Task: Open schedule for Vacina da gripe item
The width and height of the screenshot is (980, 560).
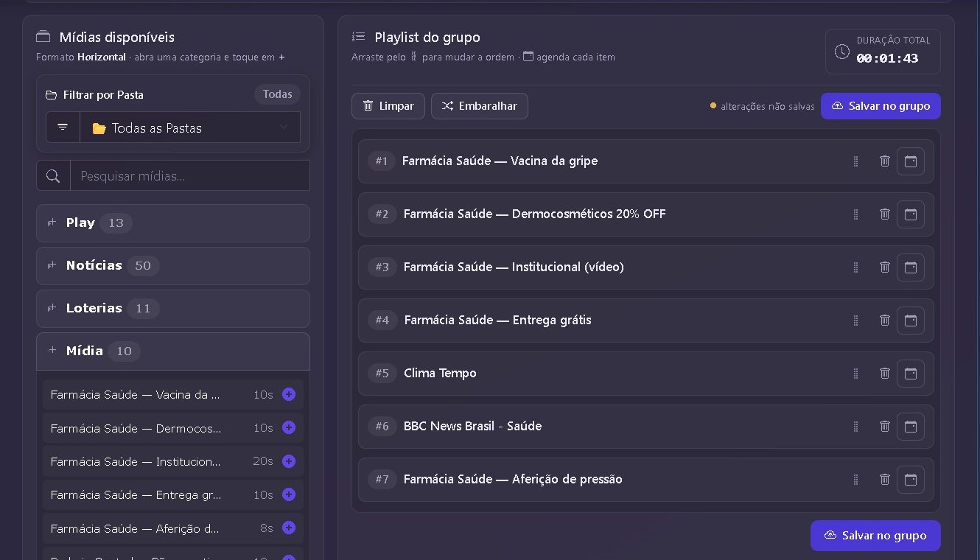Action: coord(911,161)
